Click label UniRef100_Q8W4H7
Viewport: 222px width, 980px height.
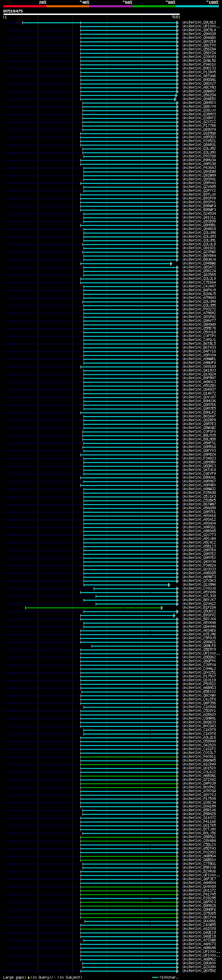tap(199, 91)
